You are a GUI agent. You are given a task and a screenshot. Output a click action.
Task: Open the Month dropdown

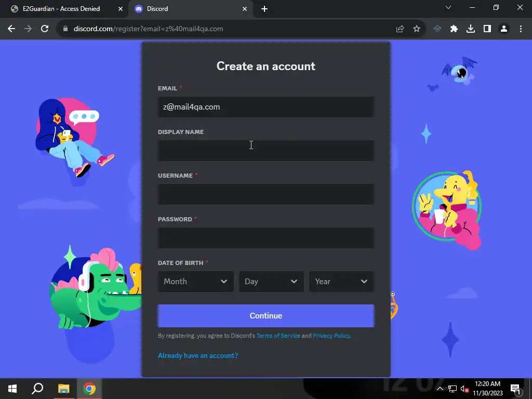196,282
